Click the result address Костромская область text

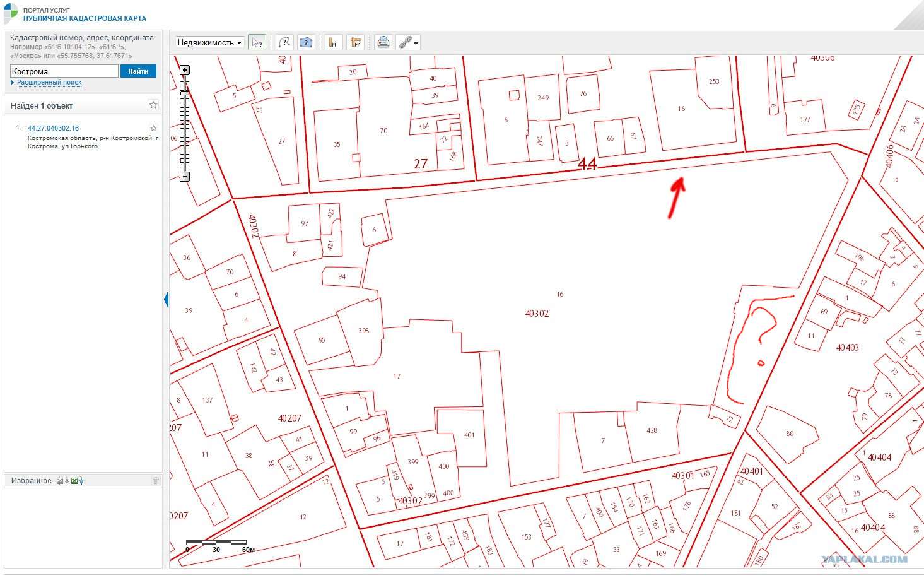coord(93,142)
